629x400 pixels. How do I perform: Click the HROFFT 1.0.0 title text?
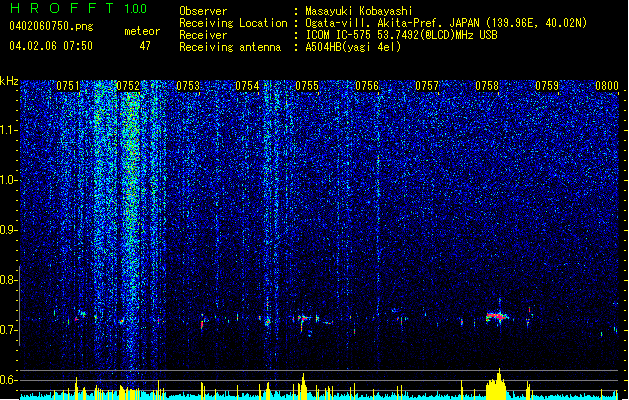(79, 8)
